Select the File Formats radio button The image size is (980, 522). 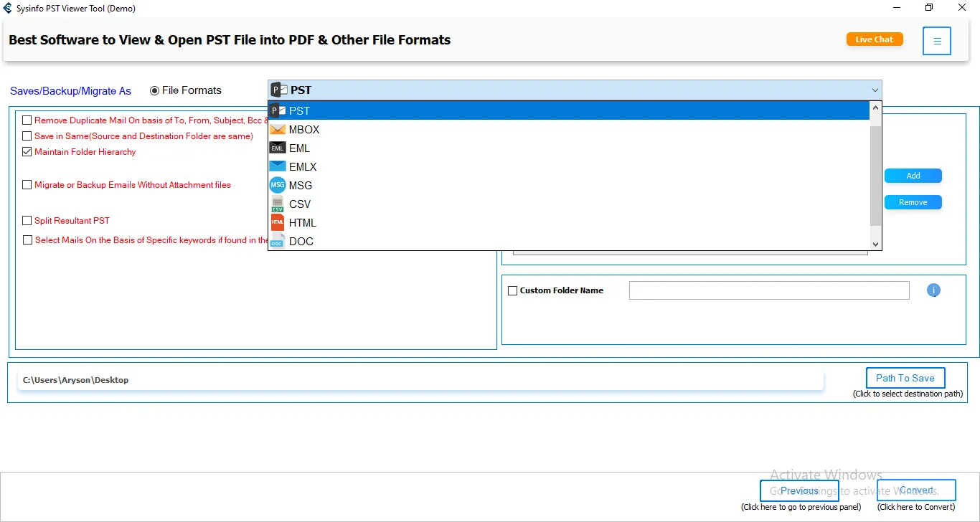pyautogui.click(x=154, y=90)
